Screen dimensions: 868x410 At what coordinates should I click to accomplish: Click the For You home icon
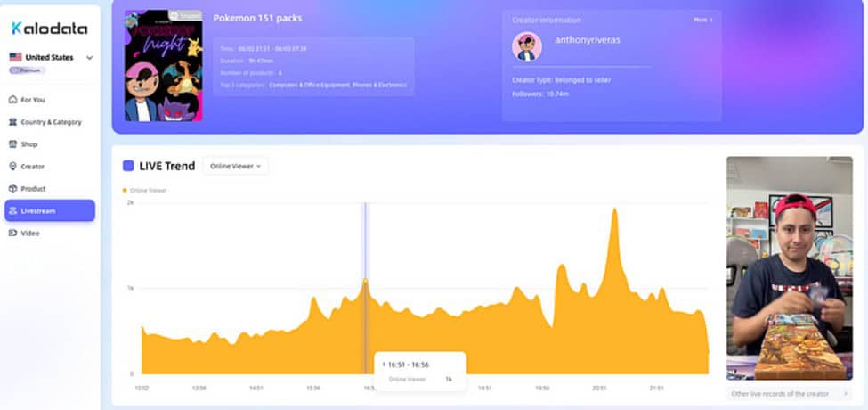pos(12,100)
